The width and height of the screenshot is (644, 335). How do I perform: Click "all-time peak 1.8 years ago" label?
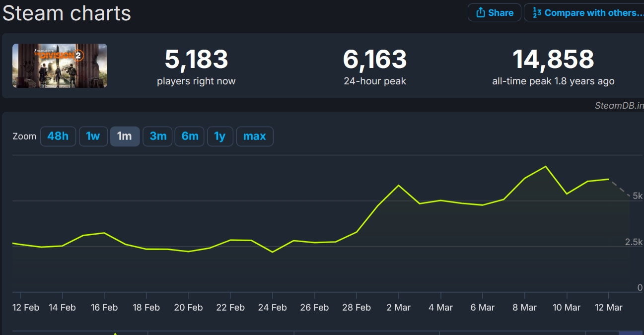(x=553, y=81)
